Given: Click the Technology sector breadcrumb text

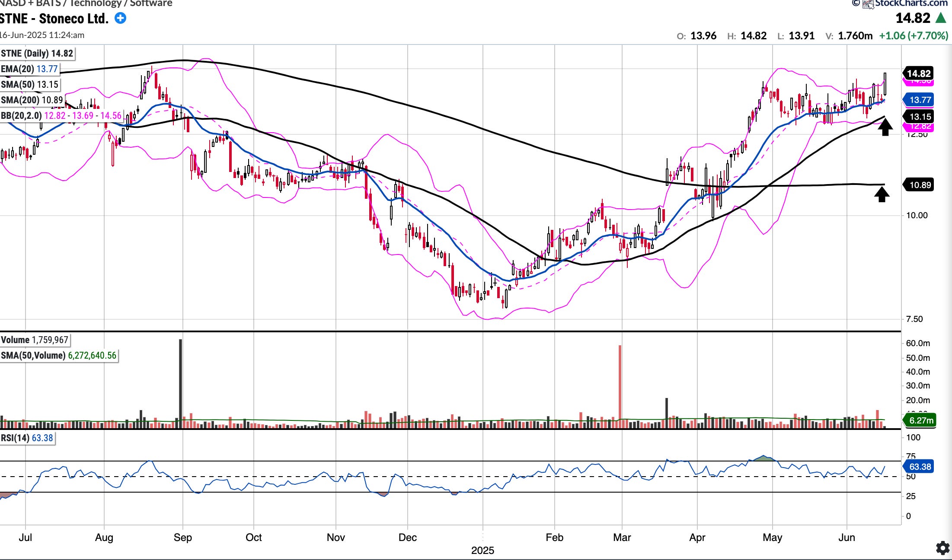Looking at the screenshot, I should (x=95, y=3).
